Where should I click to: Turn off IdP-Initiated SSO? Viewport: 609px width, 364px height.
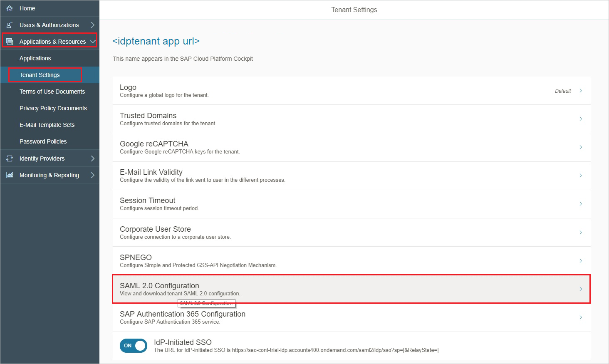[x=133, y=346]
